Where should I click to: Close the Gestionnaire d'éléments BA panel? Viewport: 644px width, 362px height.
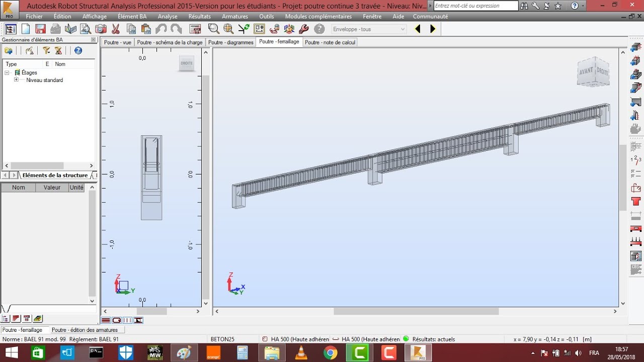(x=93, y=40)
